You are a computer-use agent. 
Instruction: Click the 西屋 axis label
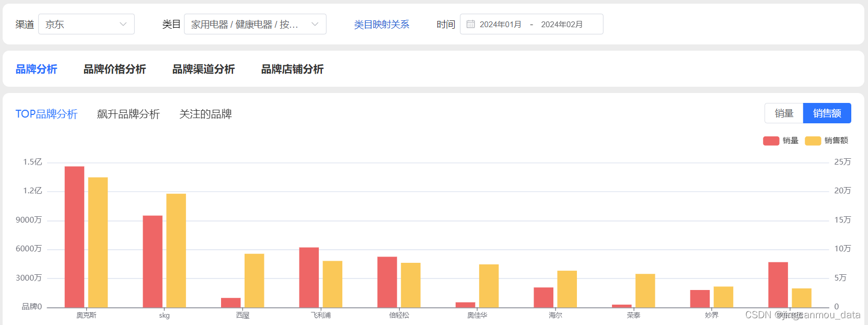coord(242,315)
